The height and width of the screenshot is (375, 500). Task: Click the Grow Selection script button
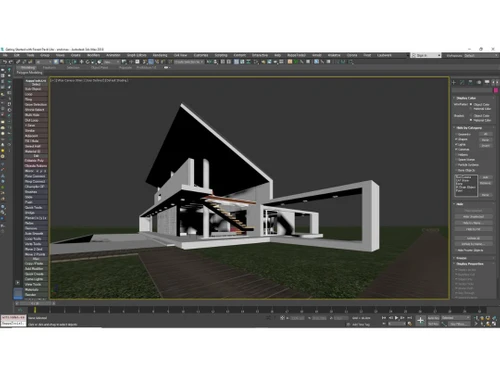click(x=36, y=104)
